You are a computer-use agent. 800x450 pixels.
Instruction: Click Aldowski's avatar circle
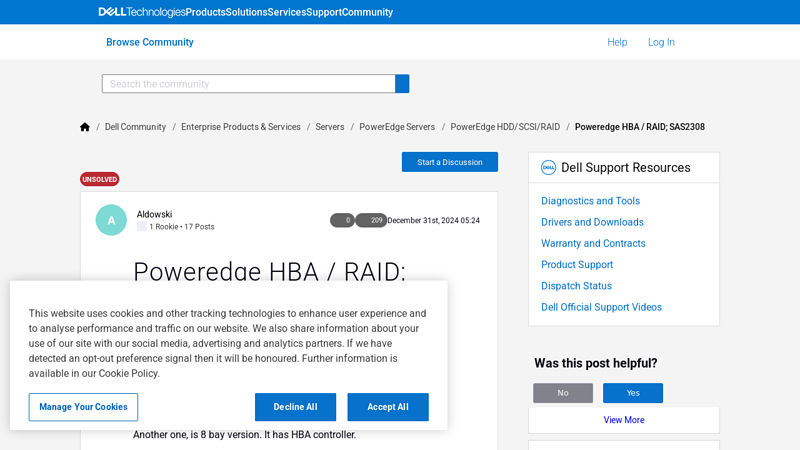pyautogui.click(x=111, y=220)
